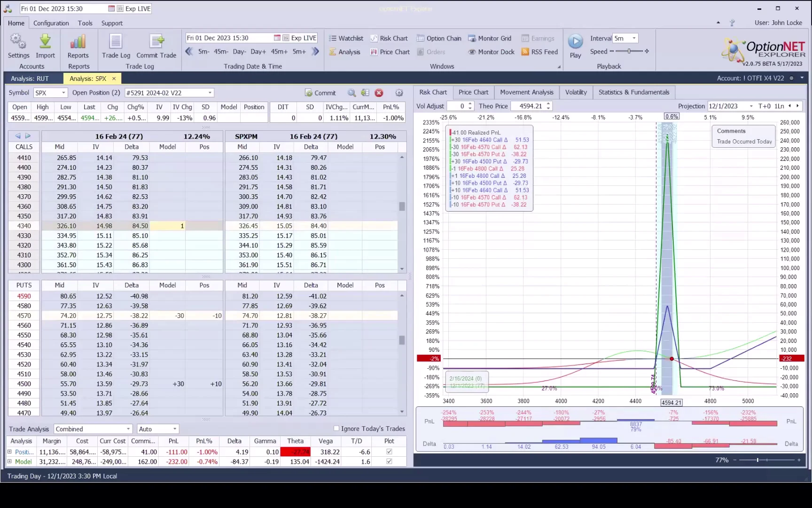Step back with the Day- button

[x=239, y=52]
